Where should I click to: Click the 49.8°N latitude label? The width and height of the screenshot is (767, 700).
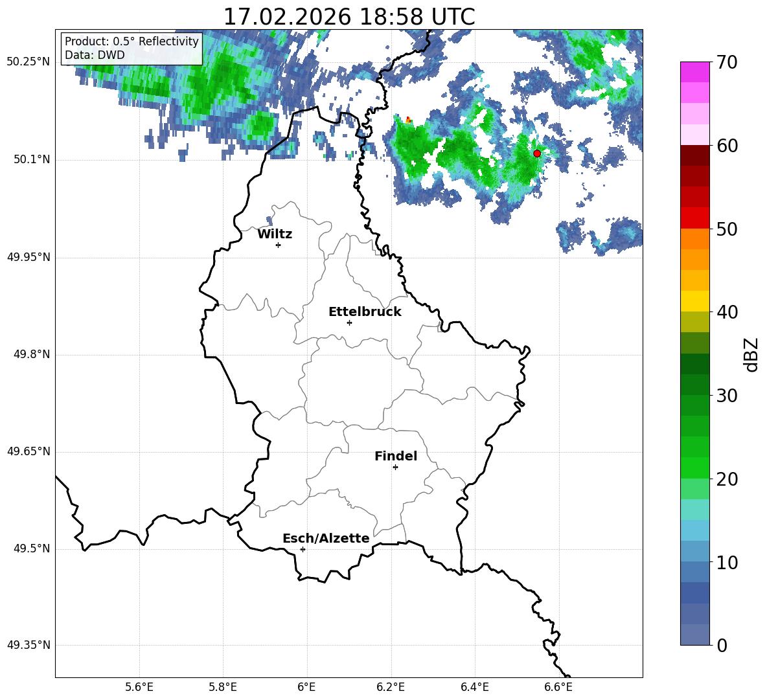click(32, 354)
